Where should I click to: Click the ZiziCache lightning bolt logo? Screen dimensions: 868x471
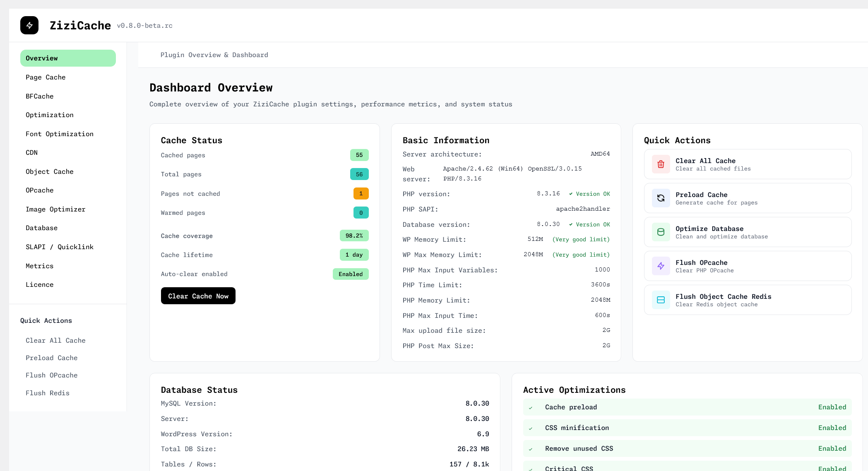(x=29, y=25)
